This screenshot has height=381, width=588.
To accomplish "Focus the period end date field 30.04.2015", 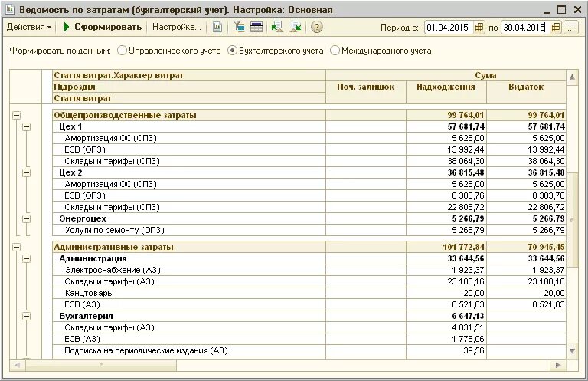I will [x=525, y=28].
